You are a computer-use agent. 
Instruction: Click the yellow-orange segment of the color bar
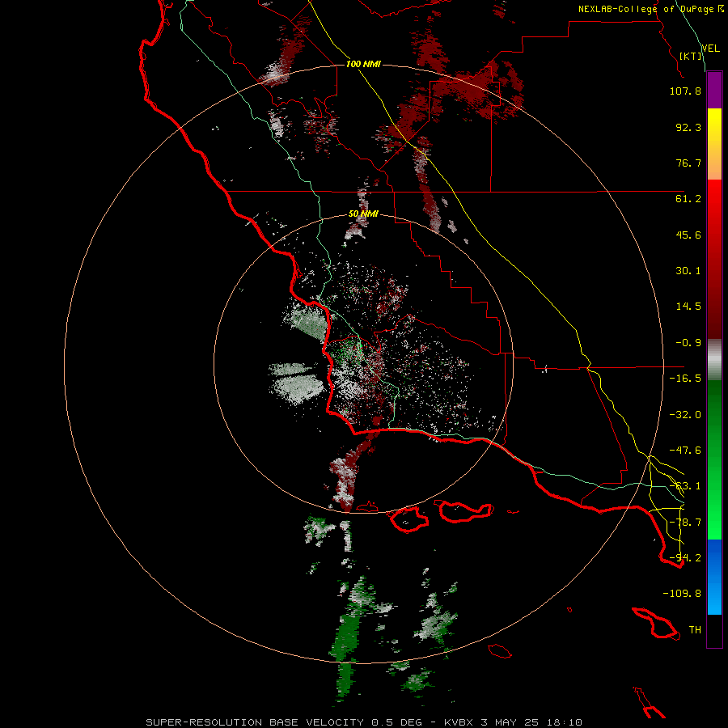point(714,144)
